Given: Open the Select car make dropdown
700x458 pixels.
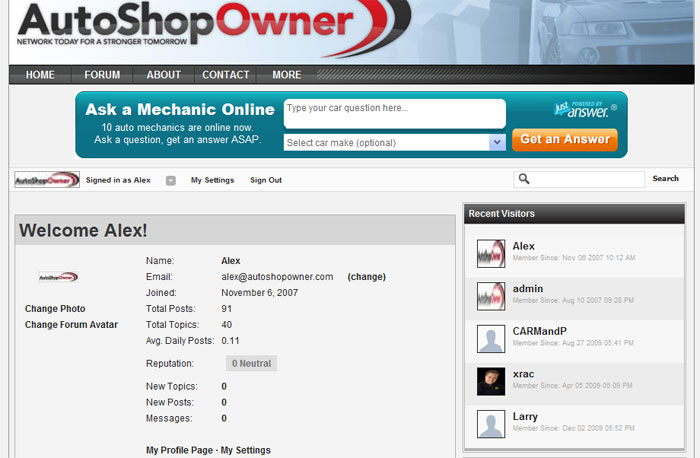Looking at the screenshot, I should pos(395,143).
